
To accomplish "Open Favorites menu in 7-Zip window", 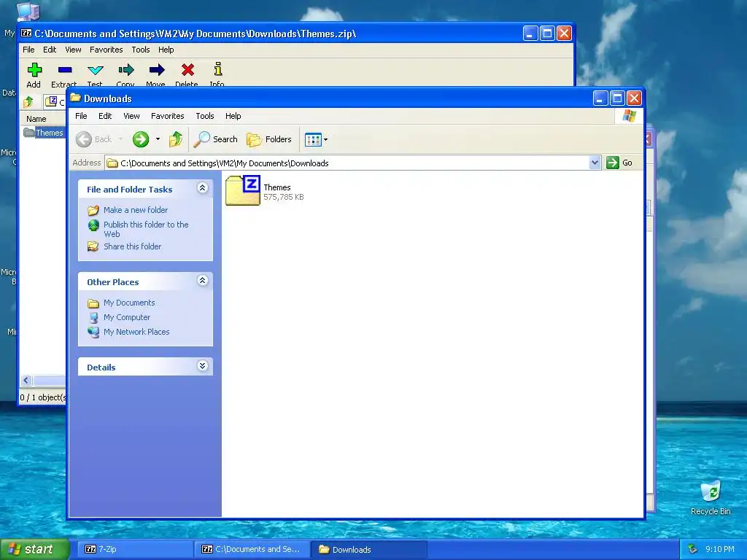I will (107, 50).
